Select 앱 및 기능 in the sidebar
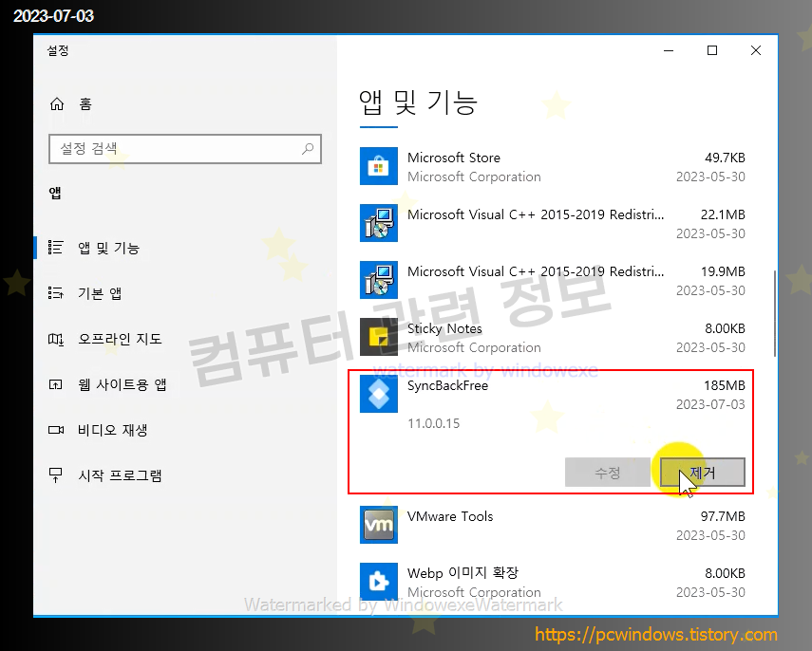The image size is (812, 651). click(x=109, y=248)
